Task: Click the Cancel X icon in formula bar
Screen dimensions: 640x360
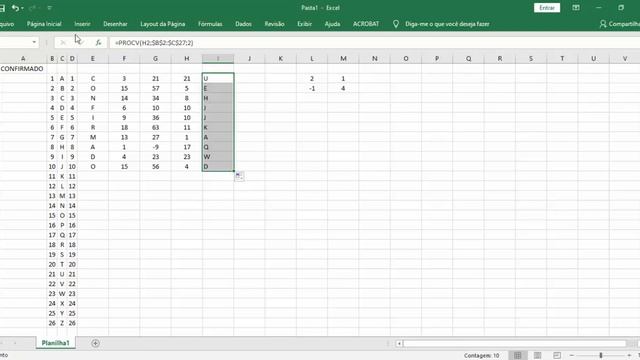Action: [62, 42]
